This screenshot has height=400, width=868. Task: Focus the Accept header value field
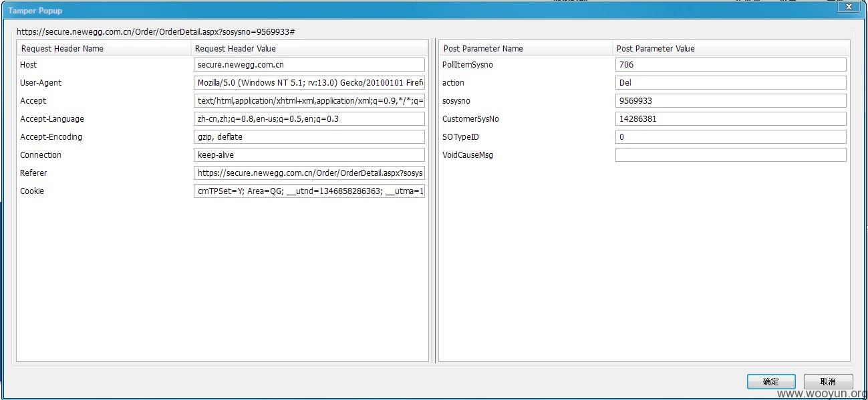[x=309, y=101]
